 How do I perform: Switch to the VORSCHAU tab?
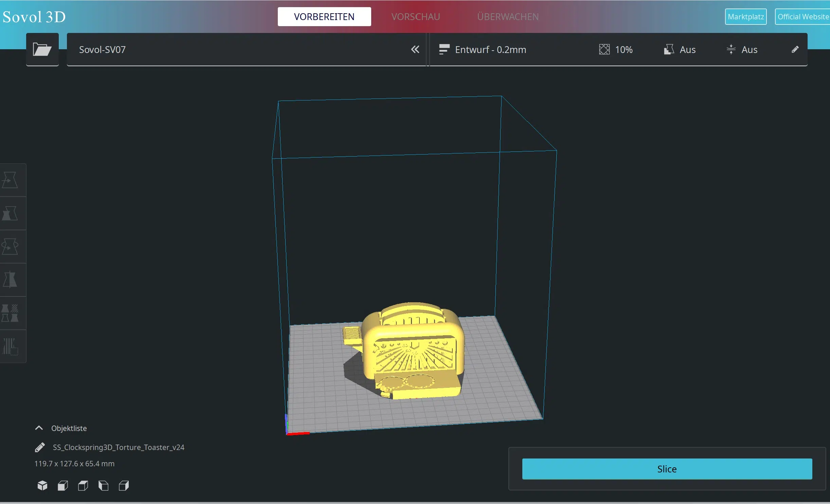pyautogui.click(x=415, y=17)
